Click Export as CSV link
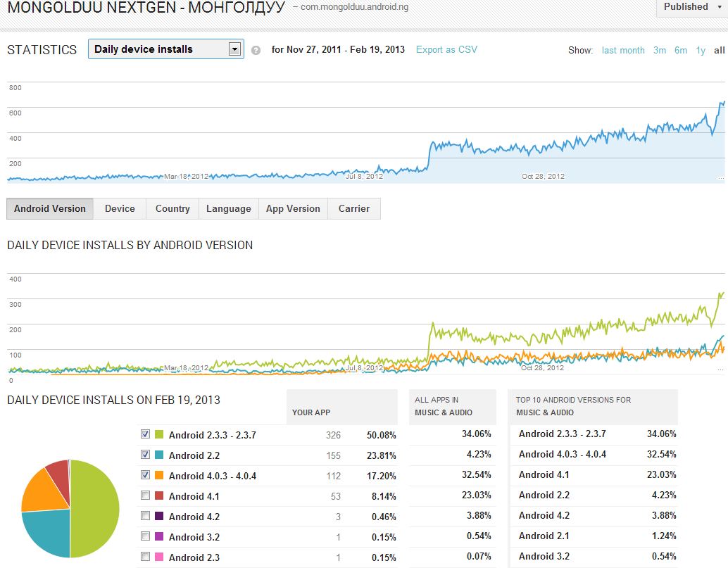 446,50
